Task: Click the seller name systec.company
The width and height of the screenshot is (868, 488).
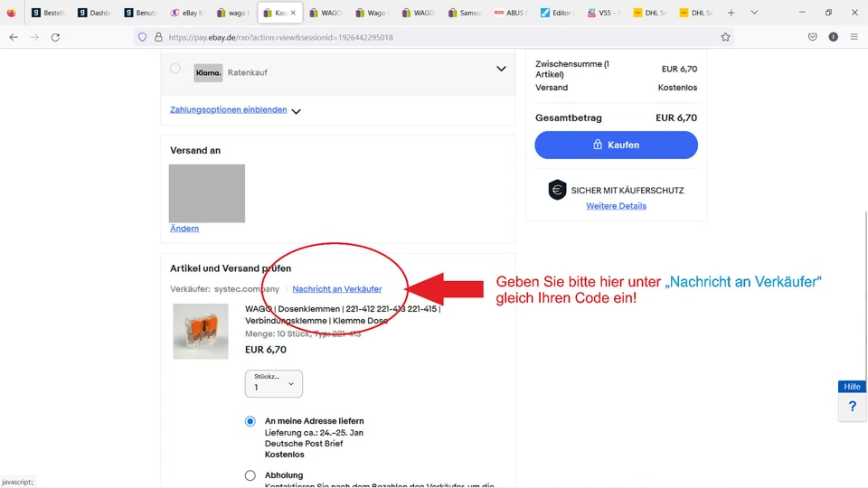Action: [247, 289]
